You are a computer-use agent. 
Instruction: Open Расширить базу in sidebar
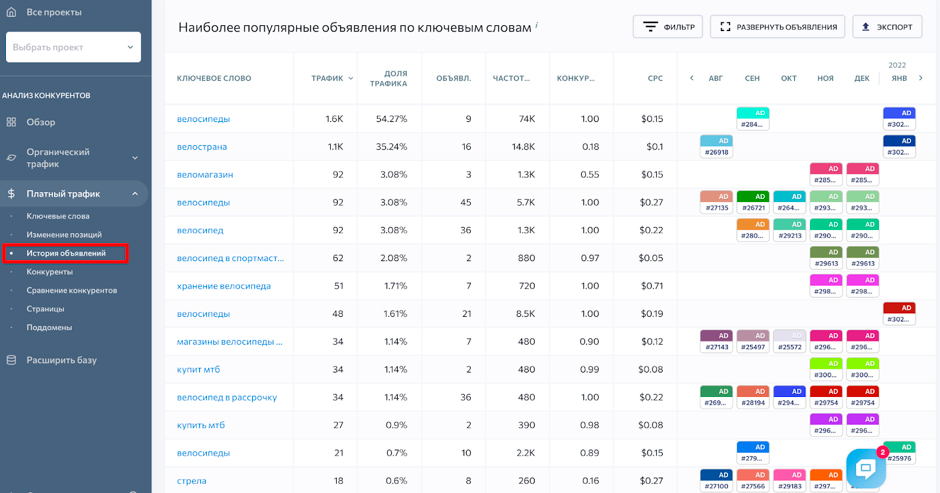(x=61, y=360)
